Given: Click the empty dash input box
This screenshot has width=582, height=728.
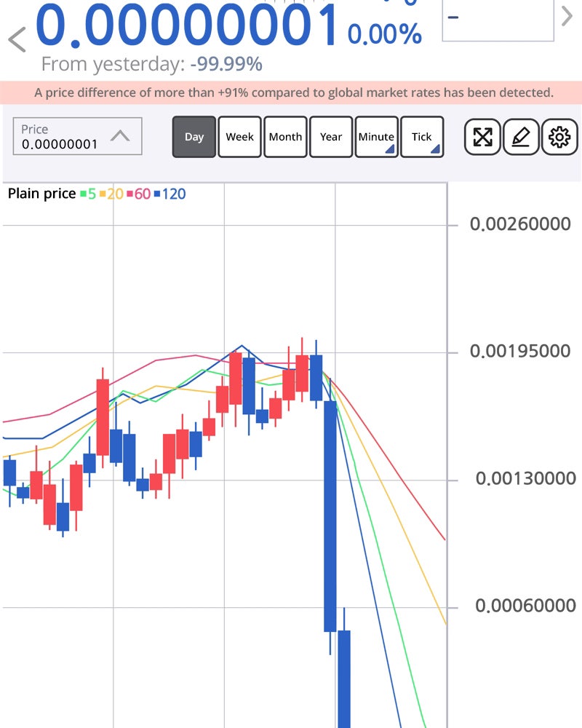Looking at the screenshot, I should [x=498, y=20].
